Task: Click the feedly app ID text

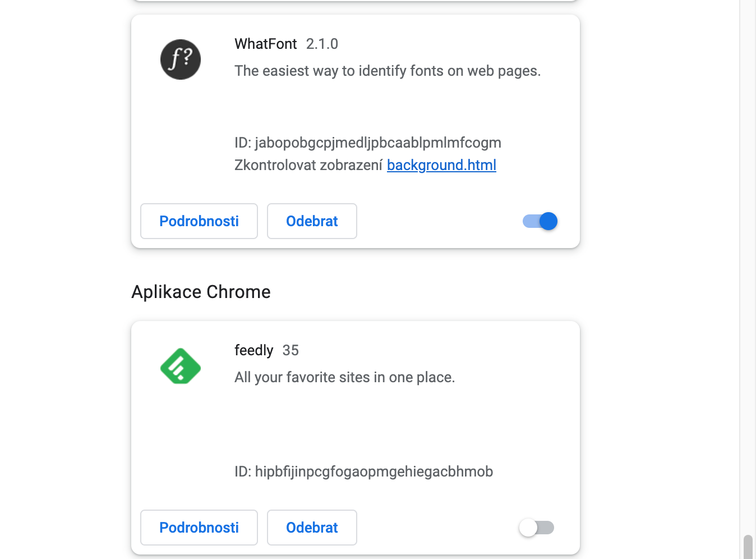Action: tap(363, 471)
